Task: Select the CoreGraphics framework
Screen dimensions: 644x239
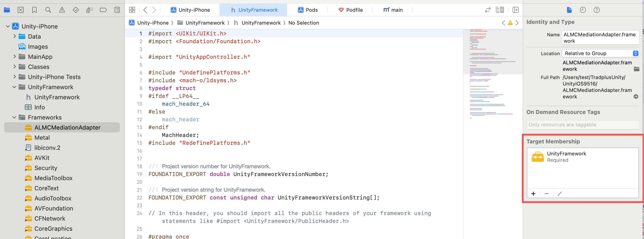Action: 53,229
